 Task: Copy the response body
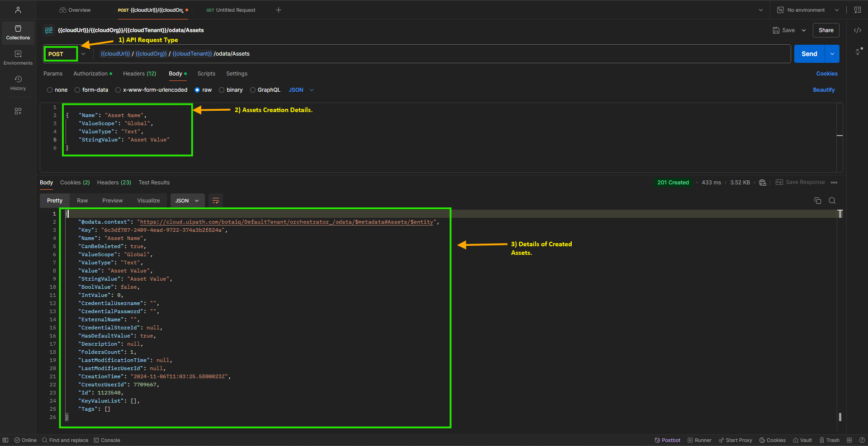coord(818,201)
